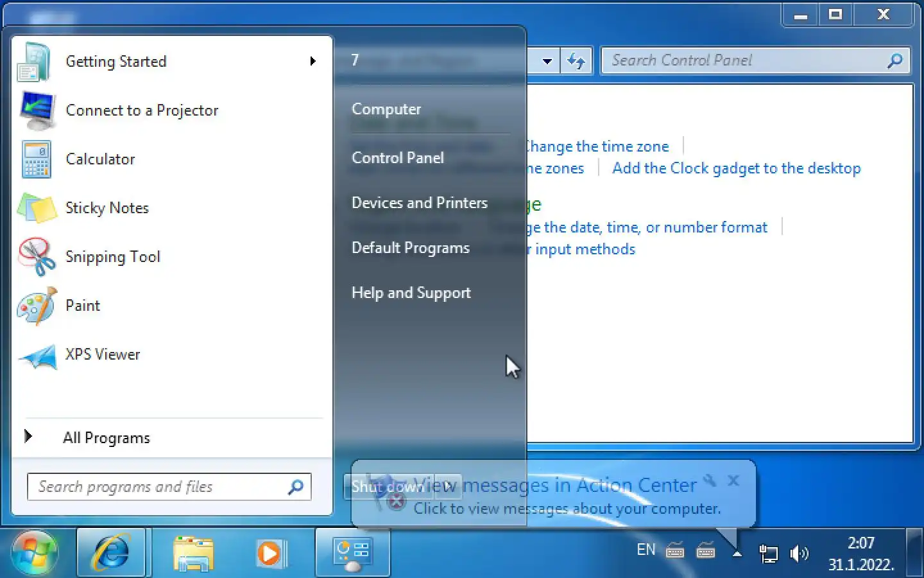Open Internet Explorer from the taskbar
The width and height of the screenshot is (924, 578).
click(112, 552)
